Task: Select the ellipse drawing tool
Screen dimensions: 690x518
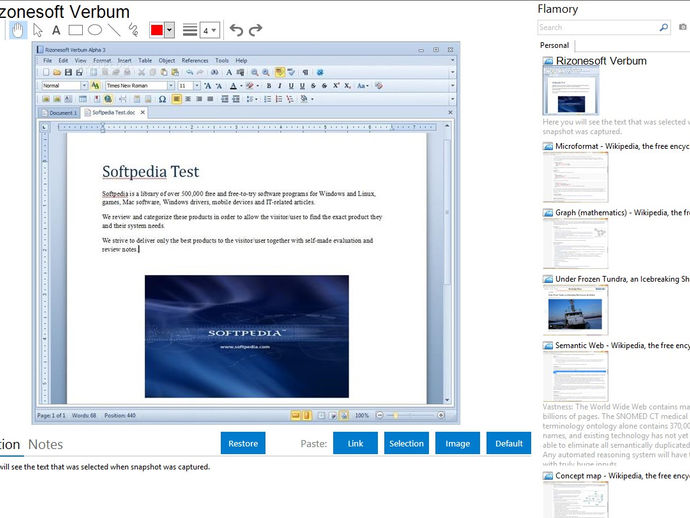Action: coord(95,30)
